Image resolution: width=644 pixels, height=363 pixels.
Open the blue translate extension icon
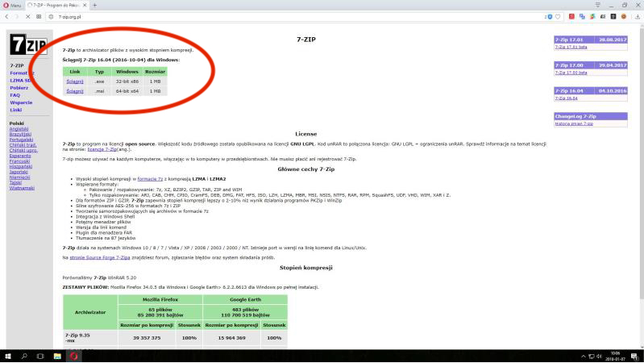tap(582, 16)
